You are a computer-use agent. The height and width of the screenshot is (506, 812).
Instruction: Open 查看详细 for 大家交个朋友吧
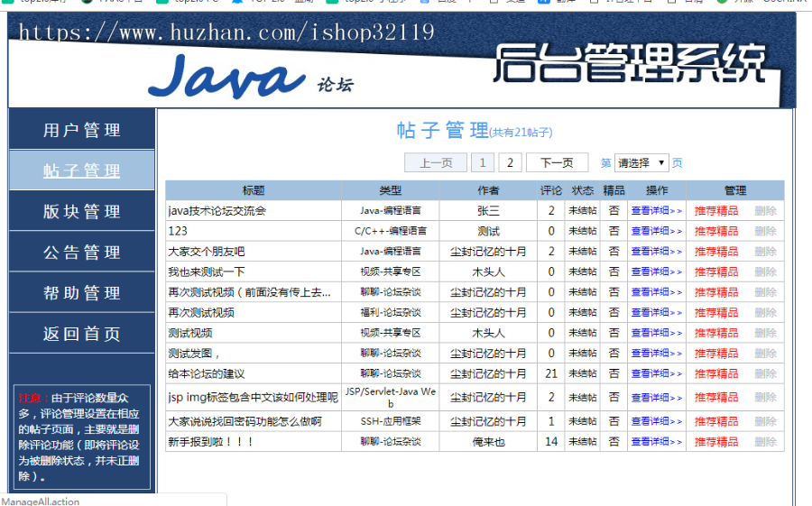point(657,252)
